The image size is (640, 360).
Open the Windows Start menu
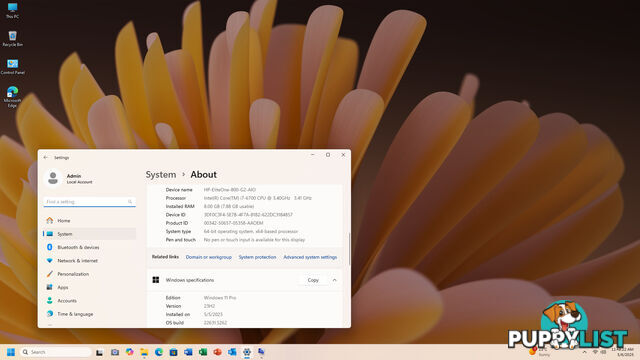pos(11,352)
